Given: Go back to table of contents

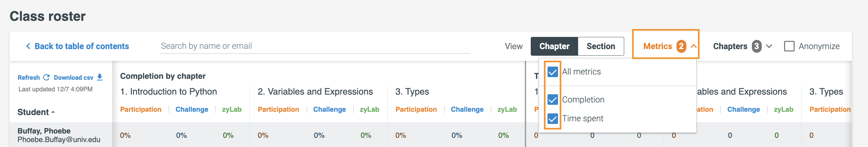Looking at the screenshot, I should pyautogui.click(x=82, y=46).
